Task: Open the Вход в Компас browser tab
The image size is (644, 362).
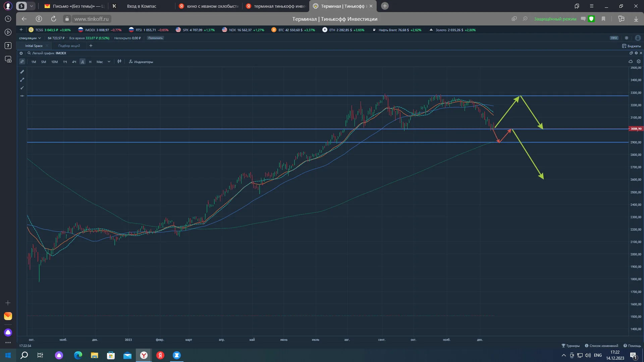Action: pos(141,6)
